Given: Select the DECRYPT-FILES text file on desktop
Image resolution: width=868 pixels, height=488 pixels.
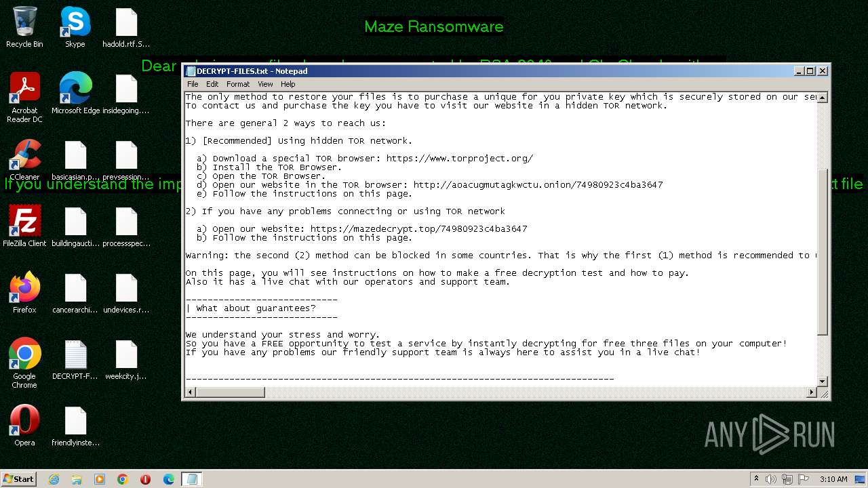Looking at the screenshot, I should coord(75,359).
